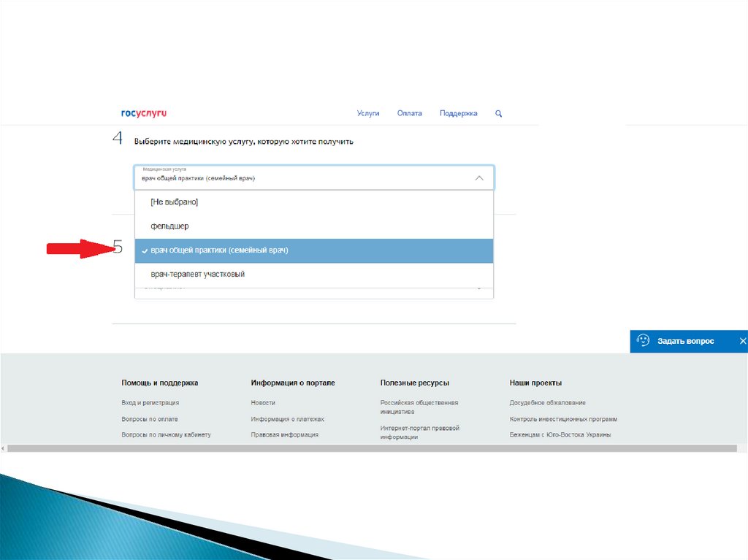Click the Медицинская услуга combo box field
The image size is (748, 560).
(314, 177)
